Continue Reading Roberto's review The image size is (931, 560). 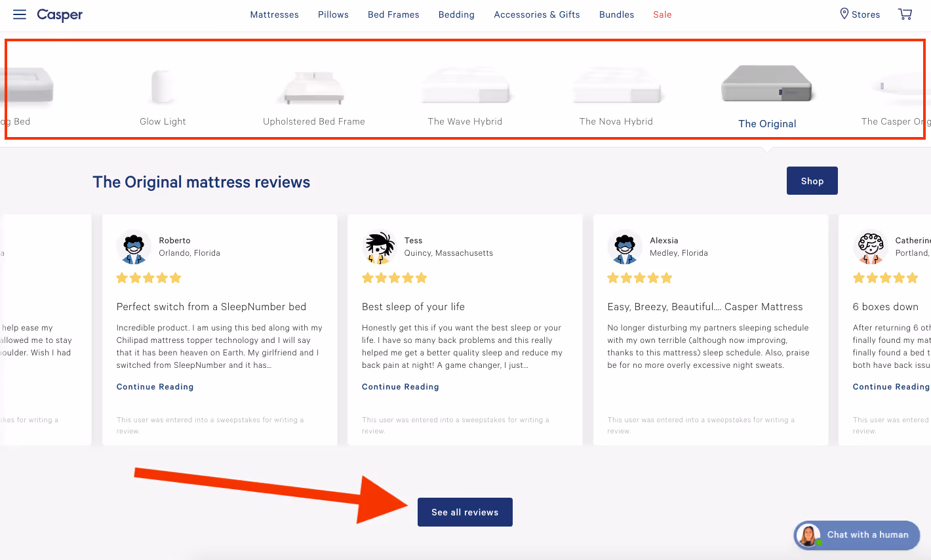tap(155, 387)
